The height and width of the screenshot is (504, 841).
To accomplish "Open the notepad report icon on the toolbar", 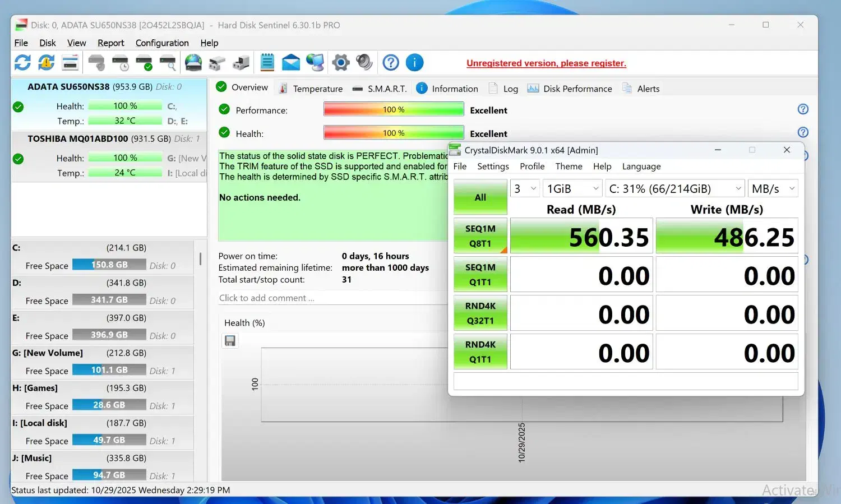I will pyautogui.click(x=267, y=62).
